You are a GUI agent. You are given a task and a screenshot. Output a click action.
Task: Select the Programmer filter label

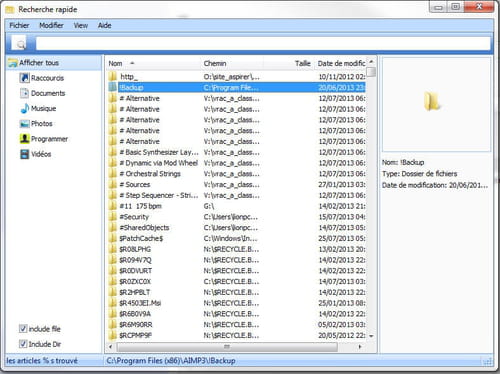point(49,139)
